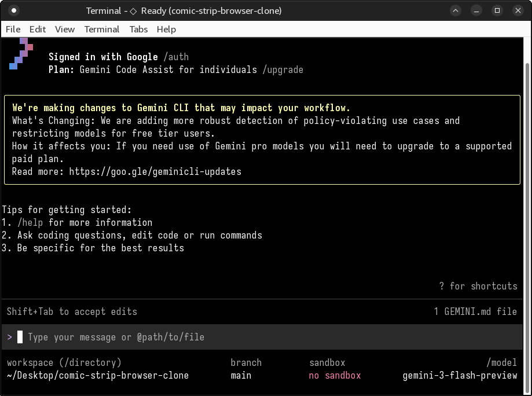The width and height of the screenshot is (532, 396).
Task: Click the terminal window icon in title bar
Action: coord(14,10)
